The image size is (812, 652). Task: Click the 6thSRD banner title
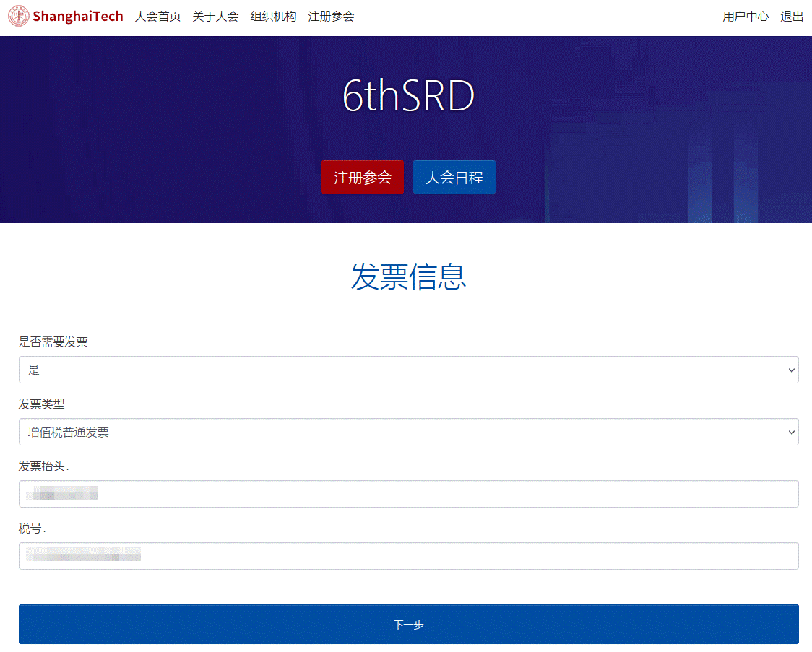click(x=408, y=96)
